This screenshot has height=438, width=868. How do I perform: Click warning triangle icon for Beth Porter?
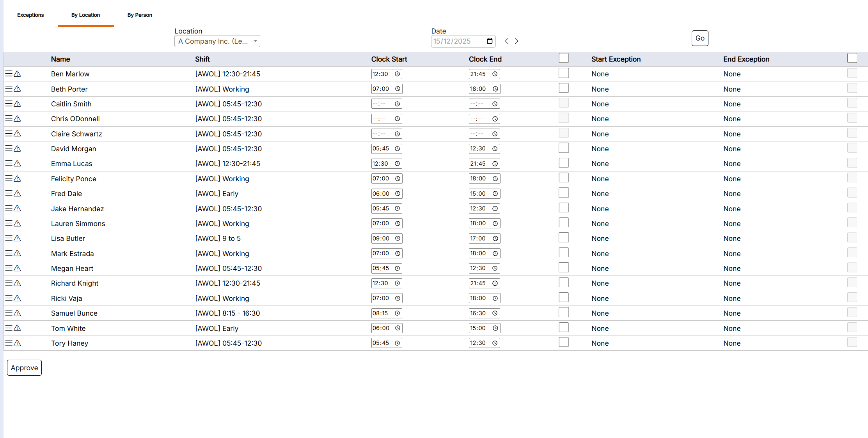pyautogui.click(x=17, y=89)
